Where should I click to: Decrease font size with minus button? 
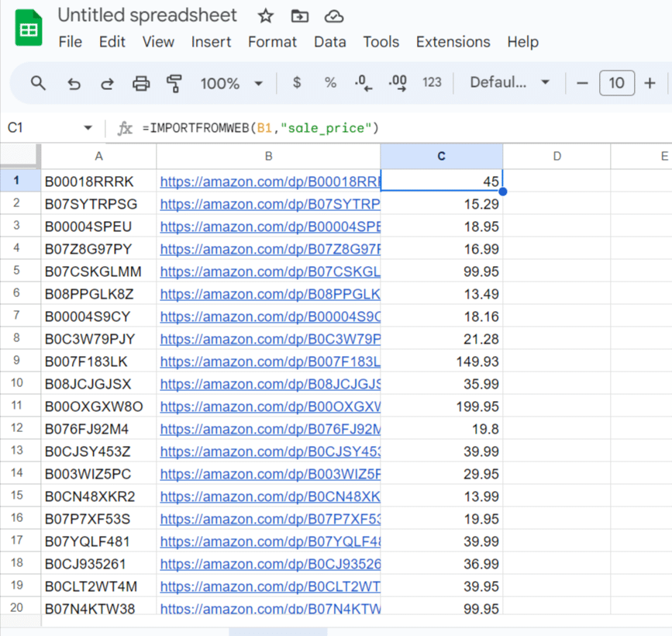[x=583, y=83]
